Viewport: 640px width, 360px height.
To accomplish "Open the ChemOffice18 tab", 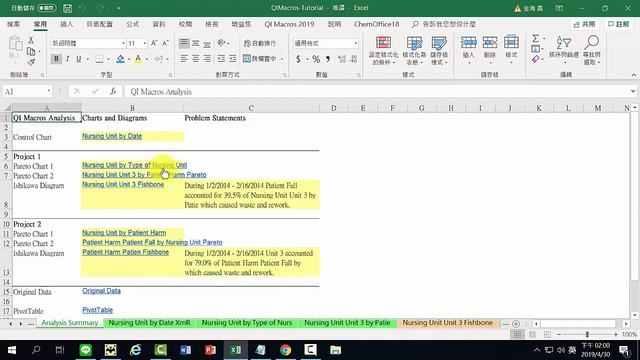I will coord(376,24).
